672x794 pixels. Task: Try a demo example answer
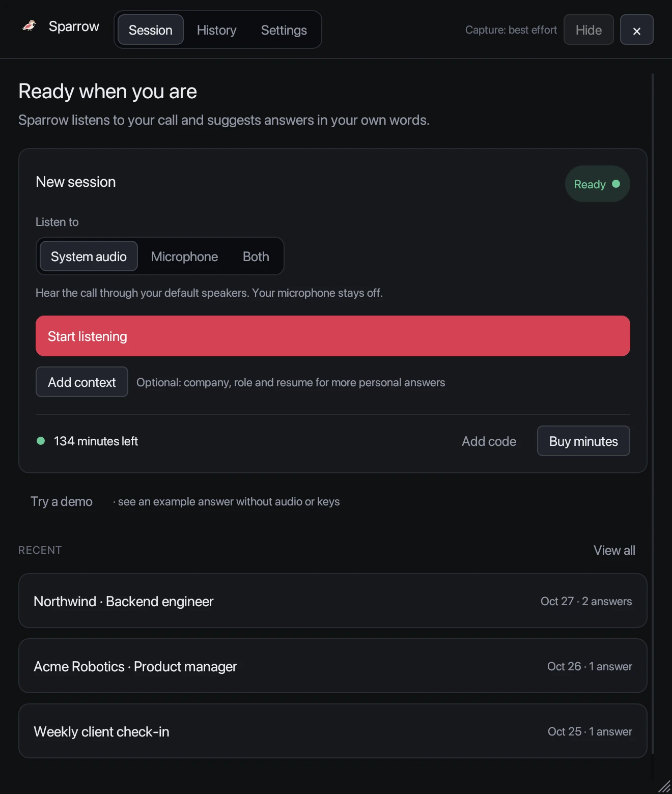(62, 502)
